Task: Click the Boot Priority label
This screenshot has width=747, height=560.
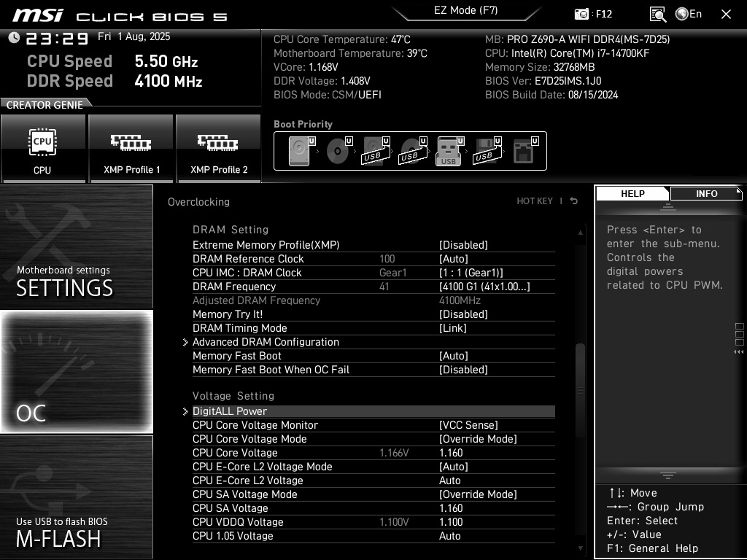Action: (x=303, y=124)
